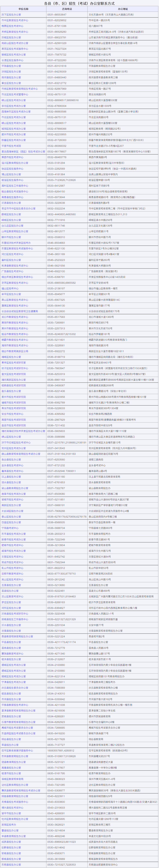Click phone number 0546-6922100

point(56,271)
